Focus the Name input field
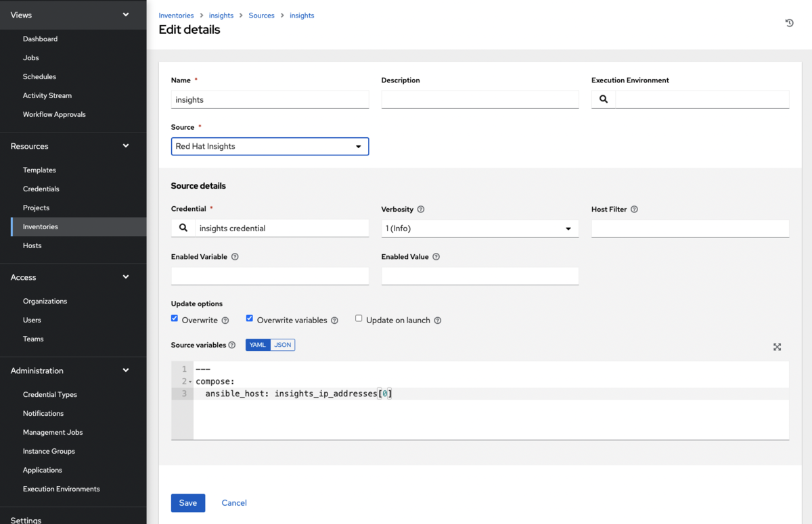 pos(270,99)
